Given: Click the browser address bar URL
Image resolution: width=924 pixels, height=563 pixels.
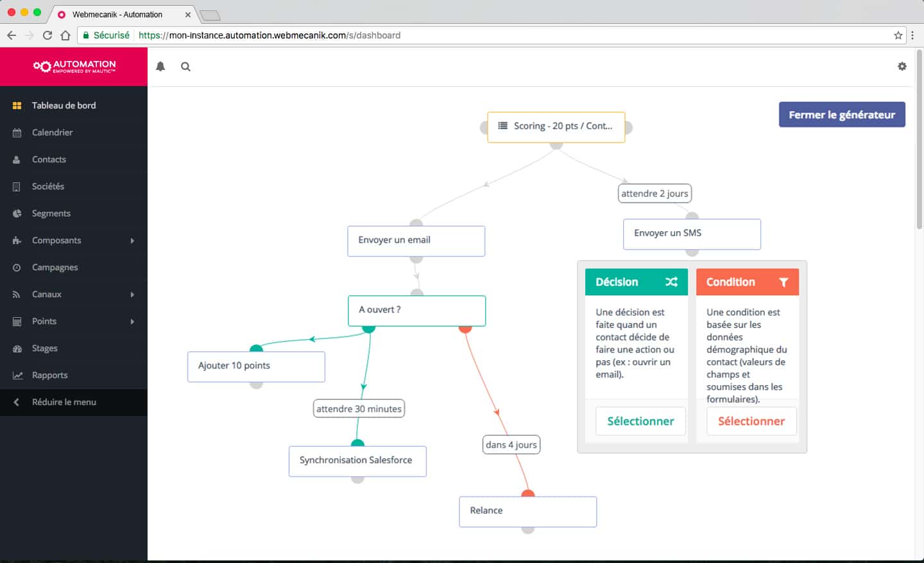Looking at the screenshot, I should point(269,35).
